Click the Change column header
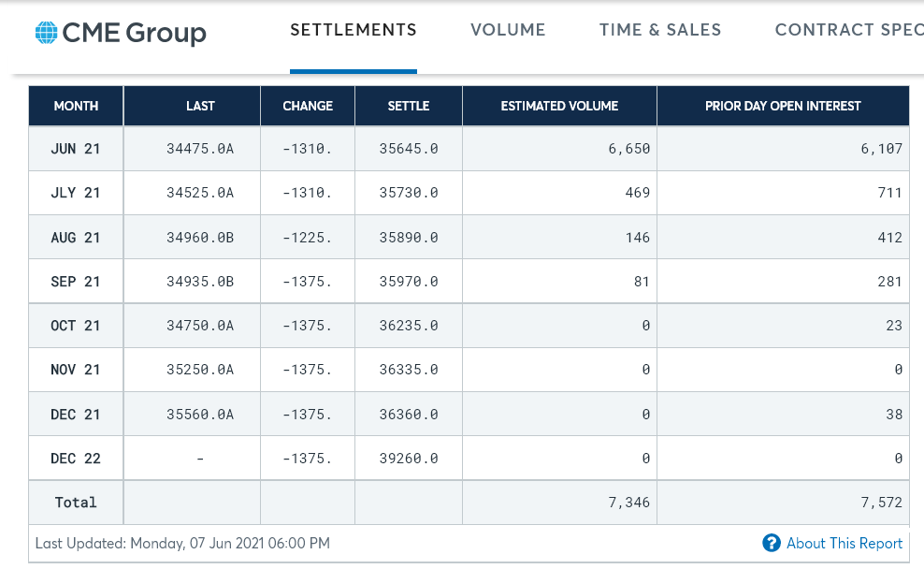 tap(308, 106)
